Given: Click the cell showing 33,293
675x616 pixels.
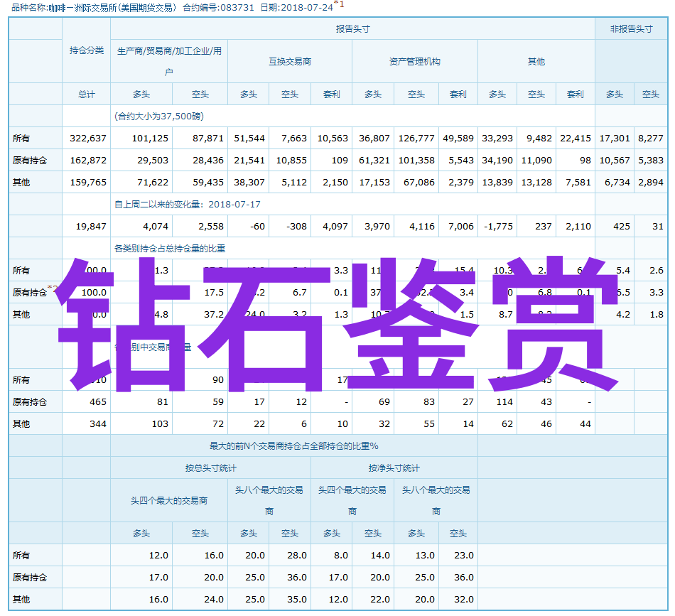Looking at the screenshot, I should 497,138.
